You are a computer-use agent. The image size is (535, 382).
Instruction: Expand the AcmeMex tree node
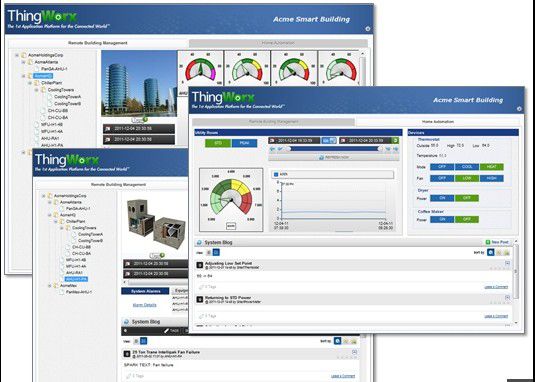coord(50,285)
